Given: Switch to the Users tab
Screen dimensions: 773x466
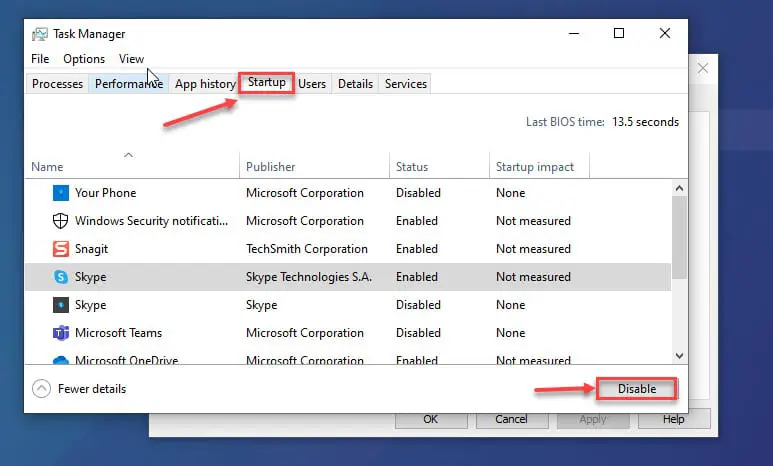Looking at the screenshot, I should point(312,84).
